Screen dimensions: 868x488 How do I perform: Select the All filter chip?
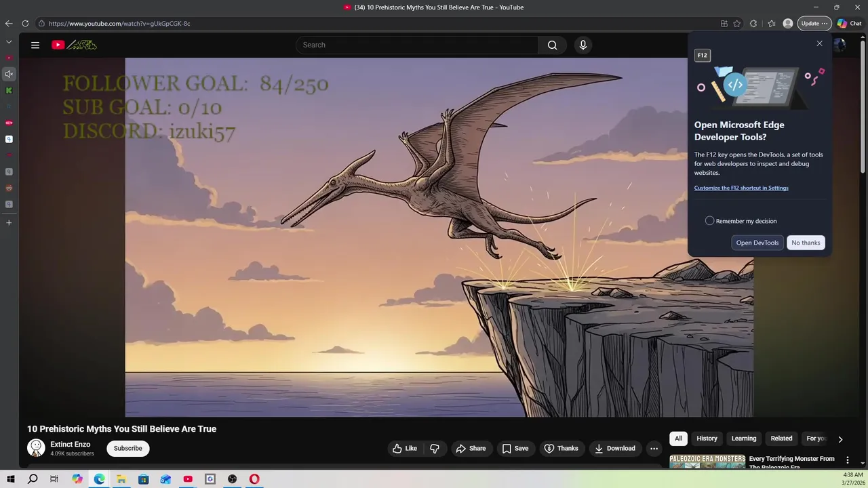coord(678,439)
